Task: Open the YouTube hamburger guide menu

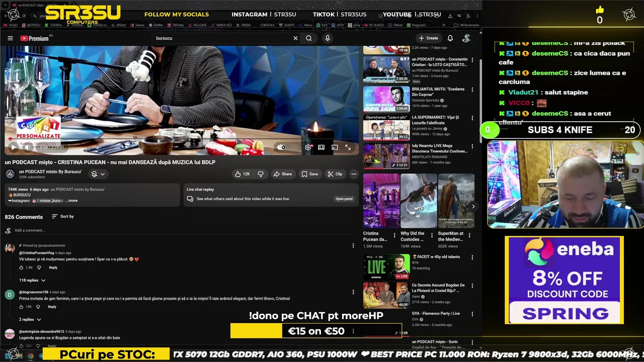Action: pyautogui.click(x=10, y=38)
